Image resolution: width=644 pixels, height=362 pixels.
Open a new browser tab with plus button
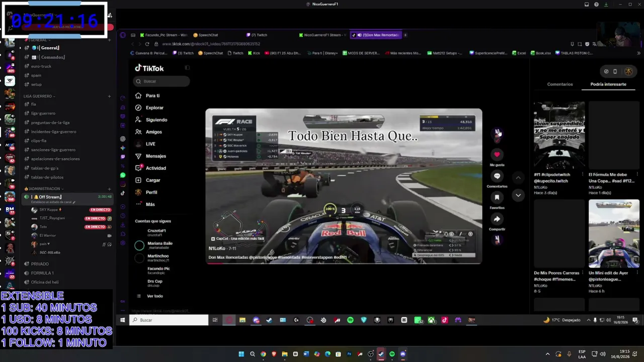click(x=405, y=35)
